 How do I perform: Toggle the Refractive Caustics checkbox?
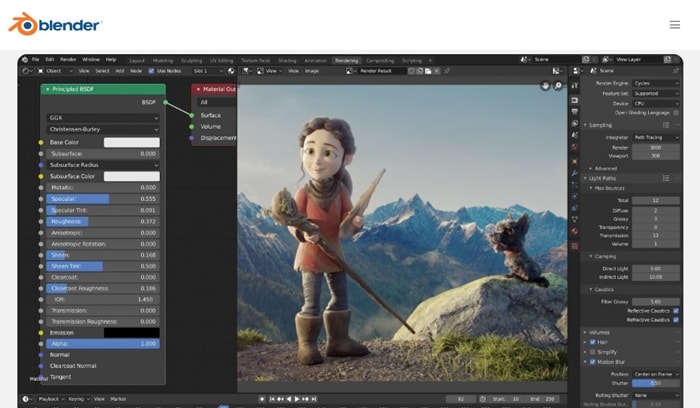tap(676, 320)
